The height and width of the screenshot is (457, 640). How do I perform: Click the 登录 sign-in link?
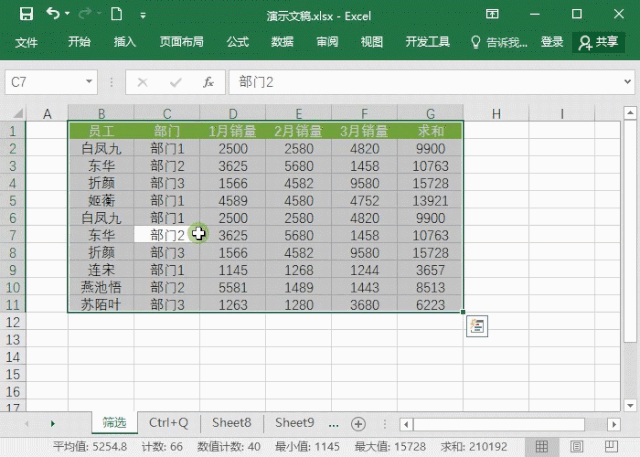[x=552, y=42]
